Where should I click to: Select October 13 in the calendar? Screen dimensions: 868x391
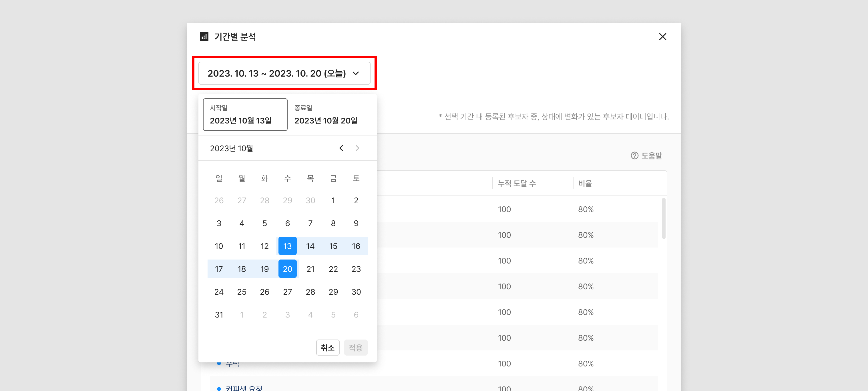(287, 246)
